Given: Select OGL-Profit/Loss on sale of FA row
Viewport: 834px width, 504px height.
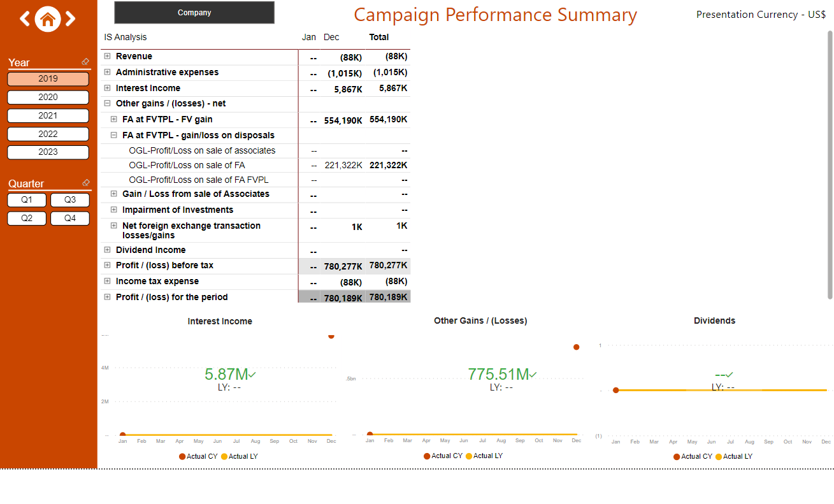Looking at the screenshot, I should coord(187,165).
